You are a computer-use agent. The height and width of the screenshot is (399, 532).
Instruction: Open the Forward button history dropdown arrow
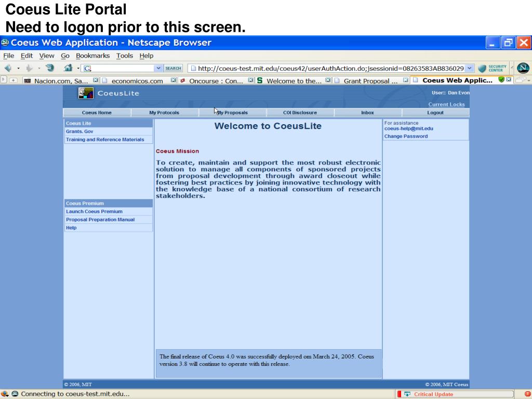point(39,69)
